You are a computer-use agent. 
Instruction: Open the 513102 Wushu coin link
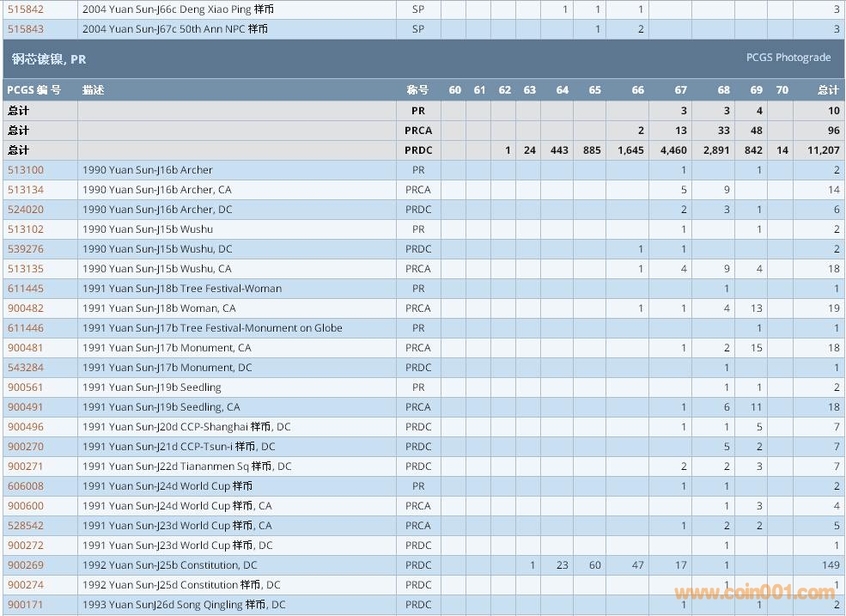click(x=26, y=229)
